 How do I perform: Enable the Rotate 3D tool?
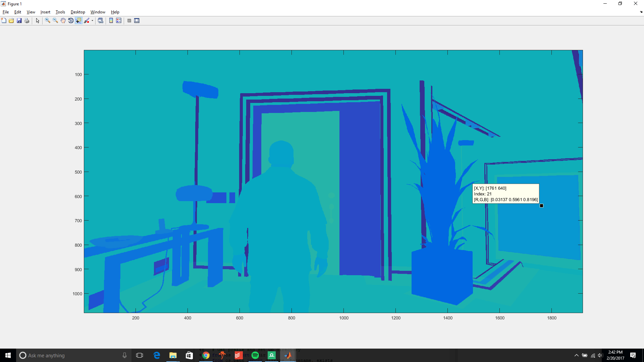click(70, 20)
